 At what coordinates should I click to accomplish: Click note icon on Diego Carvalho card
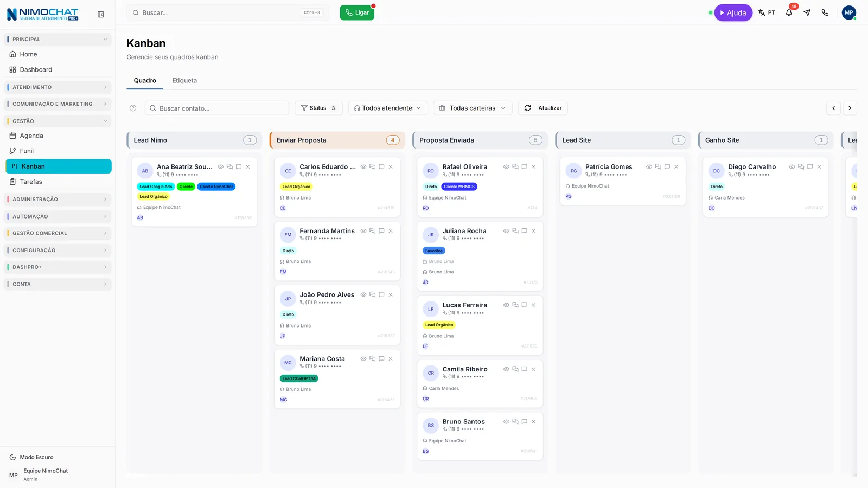tap(810, 167)
